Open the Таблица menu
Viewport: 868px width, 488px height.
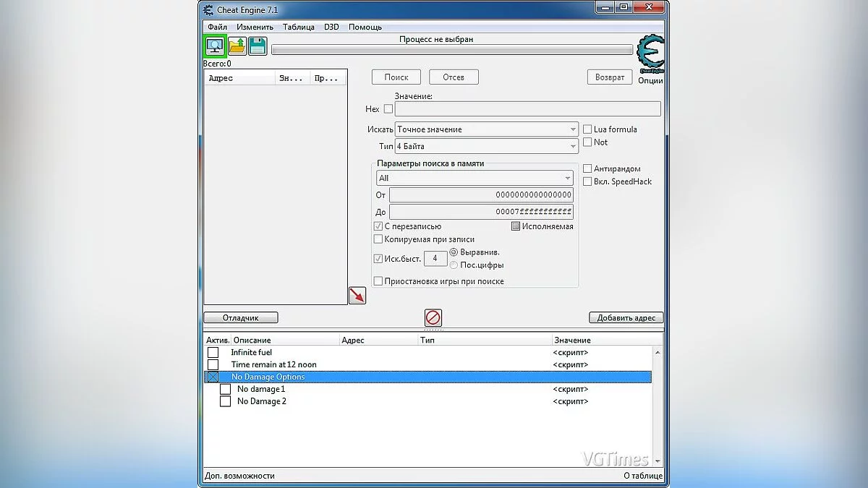(x=298, y=27)
